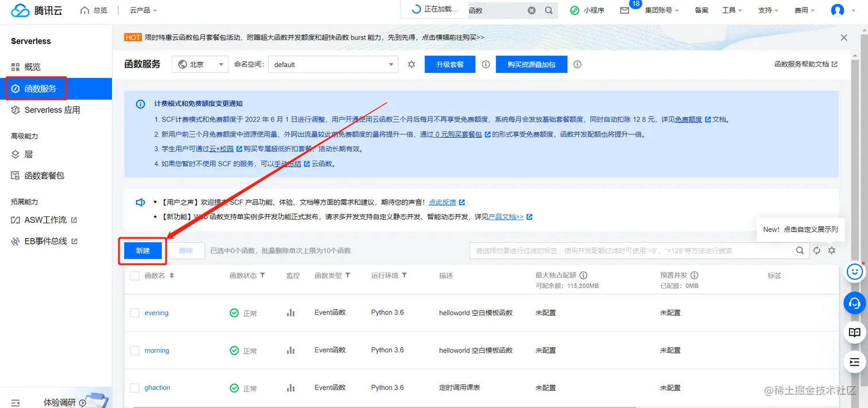868x408 pixels.
Task: Open customer support headset button
Action: point(854,302)
